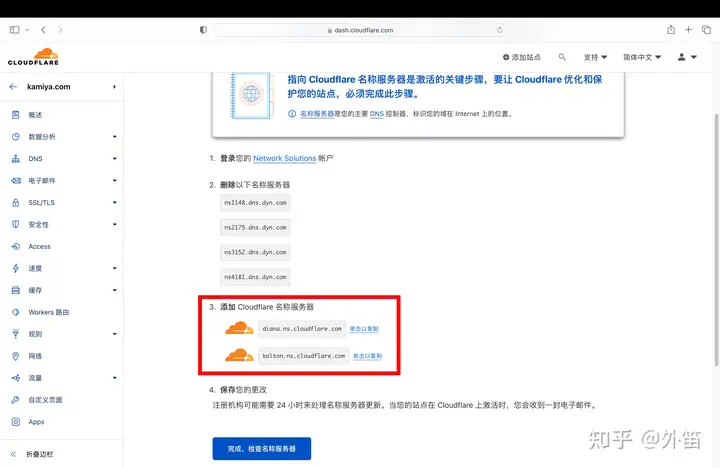Show the tab overview icon
Image resolution: width=720 pixels, height=468 pixels.
[x=706, y=30]
